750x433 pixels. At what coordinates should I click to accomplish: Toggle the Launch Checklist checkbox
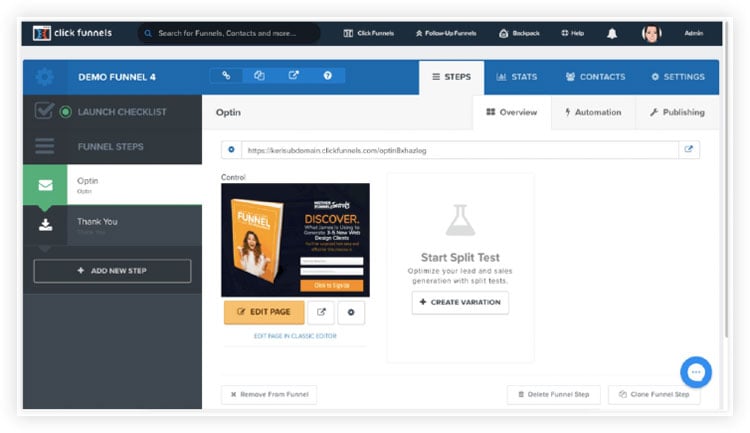tap(44, 111)
